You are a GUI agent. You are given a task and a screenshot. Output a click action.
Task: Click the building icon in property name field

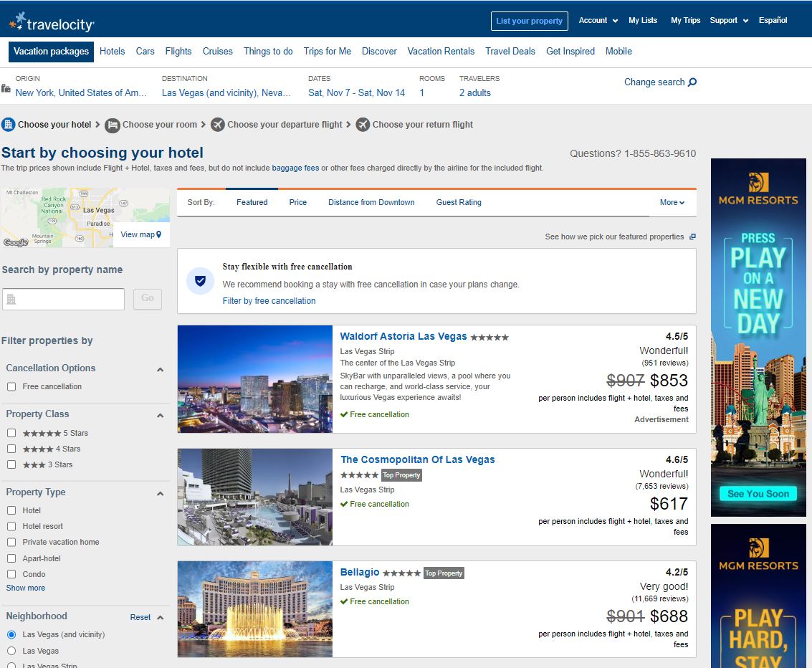pyautogui.click(x=11, y=300)
